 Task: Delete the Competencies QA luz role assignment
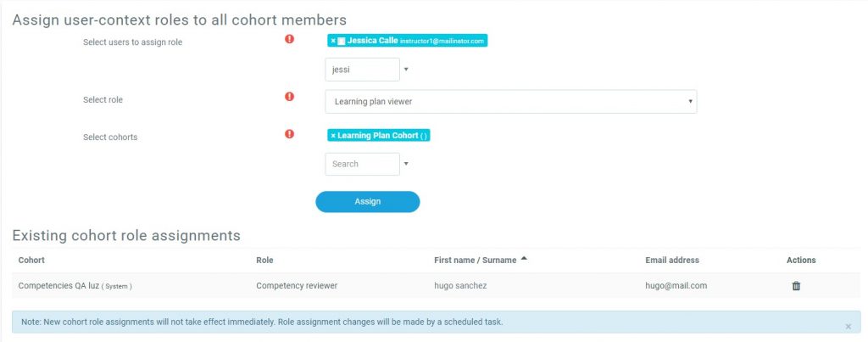coord(796,286)
